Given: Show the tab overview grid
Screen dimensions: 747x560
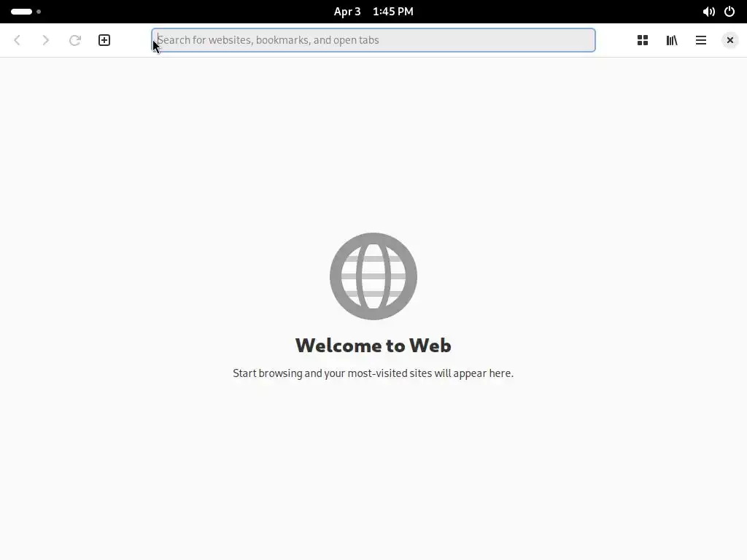Looking at the screenshot, I should (x=643, y=40).
